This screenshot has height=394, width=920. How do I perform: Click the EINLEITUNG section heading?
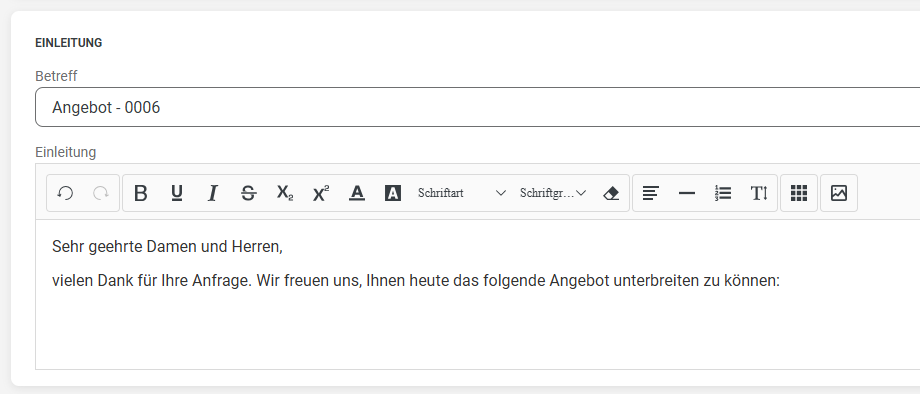pyautogui.click(x=69, y=43)
